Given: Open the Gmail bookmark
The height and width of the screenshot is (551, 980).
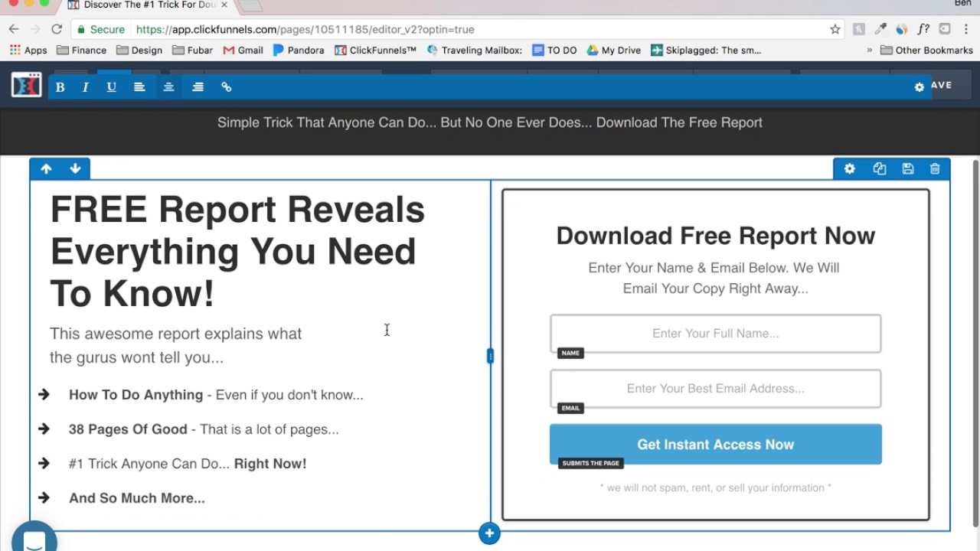Looking at the screenshot, I should [x=243, y=51].
